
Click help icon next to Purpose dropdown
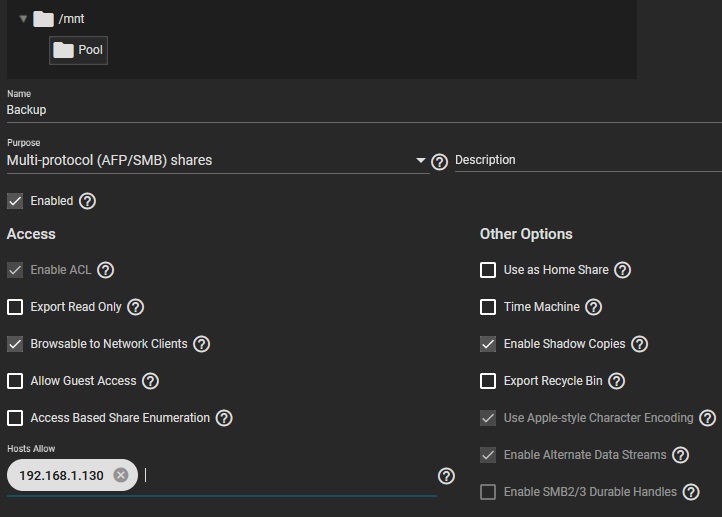point(438,161)
